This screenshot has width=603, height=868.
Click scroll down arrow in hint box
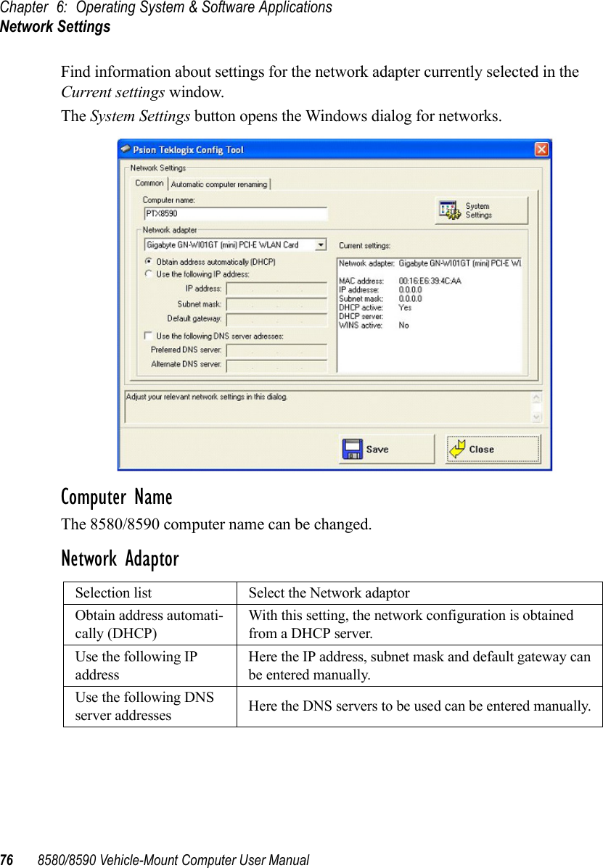[536, 416]
